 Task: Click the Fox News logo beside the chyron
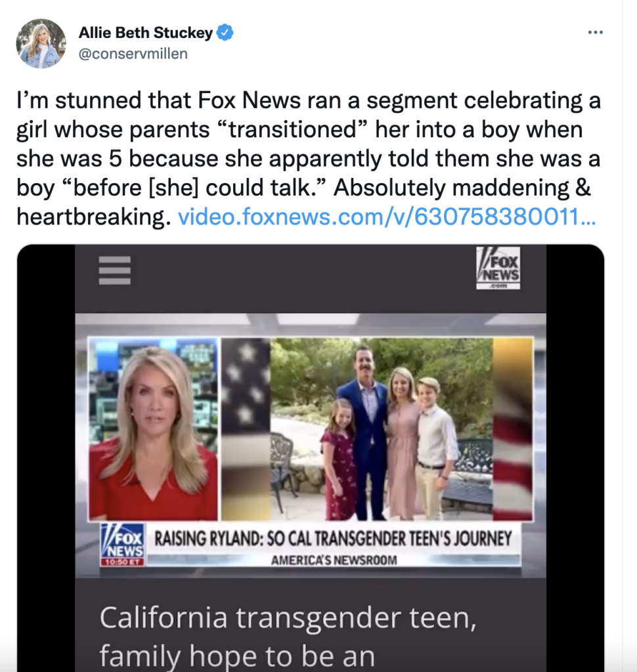122,544
